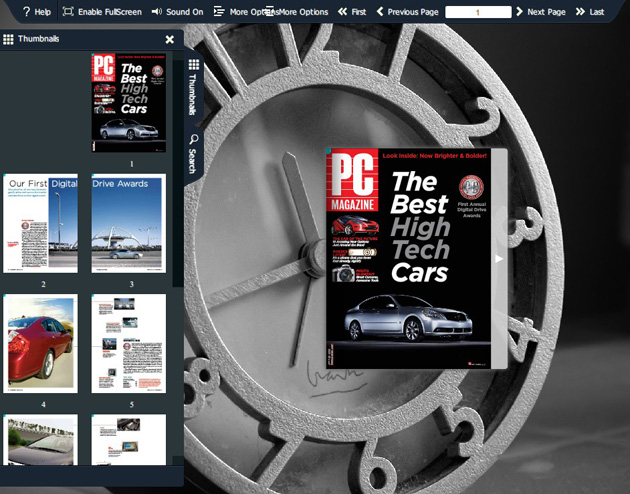Viewport: 630px width, 494px height.
Task: Open the Help button
Action: point(37,12)
